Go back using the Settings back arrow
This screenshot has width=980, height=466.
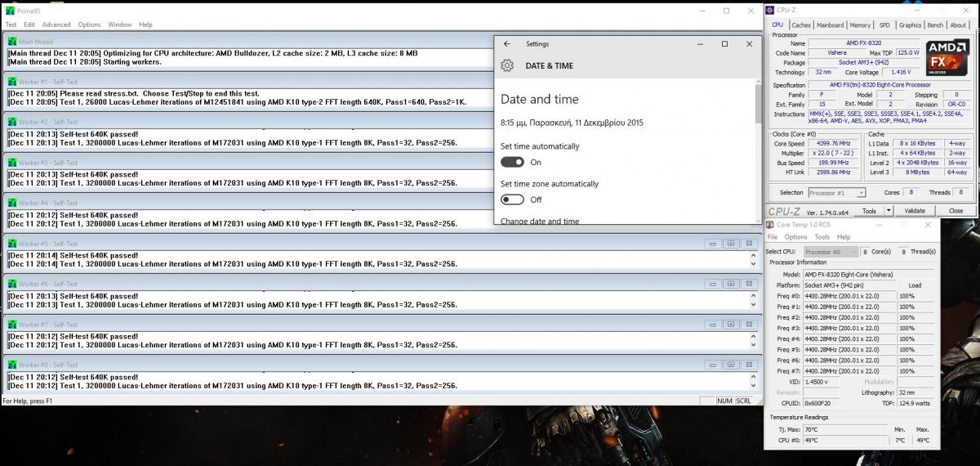[507, 44]
